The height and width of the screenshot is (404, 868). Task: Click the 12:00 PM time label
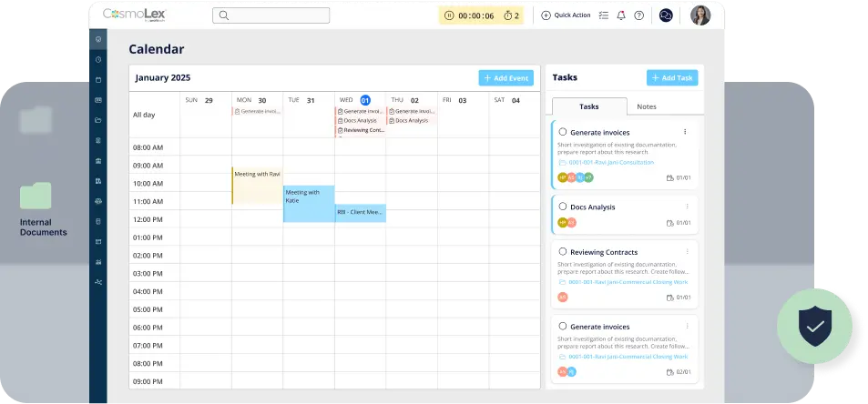point(148,219)
